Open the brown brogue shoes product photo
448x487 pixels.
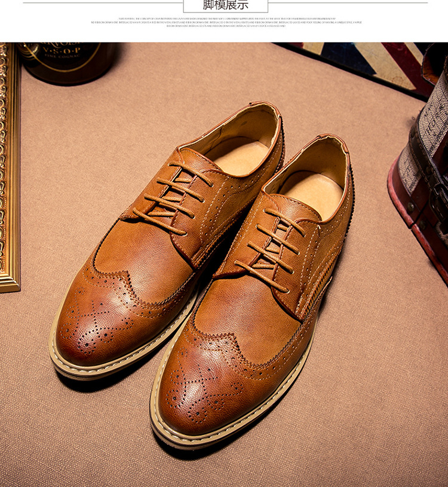coord(224,265)
